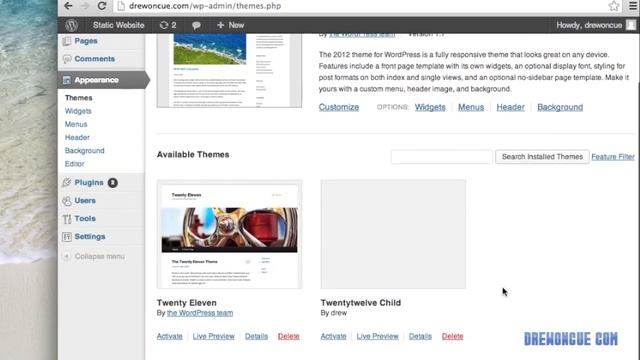Open the Comments menu
Screen dimensions: 640x360
[95, 59]
